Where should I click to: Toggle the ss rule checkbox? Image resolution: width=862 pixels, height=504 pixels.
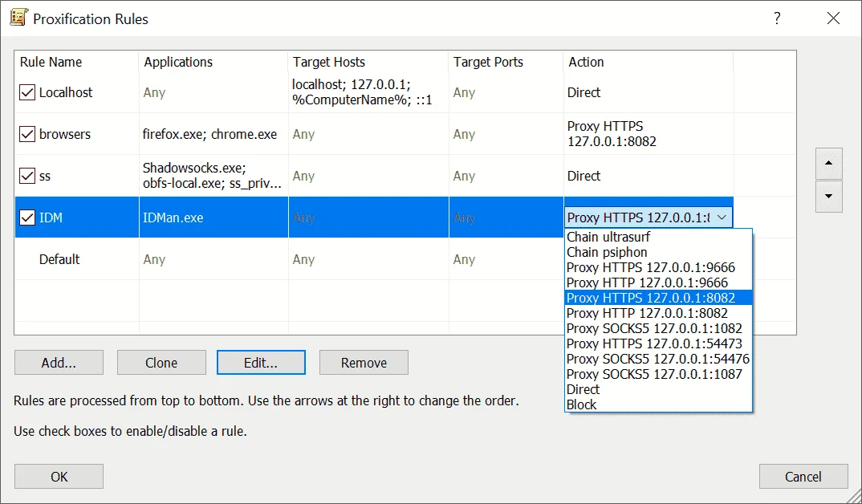pos(27,176)
